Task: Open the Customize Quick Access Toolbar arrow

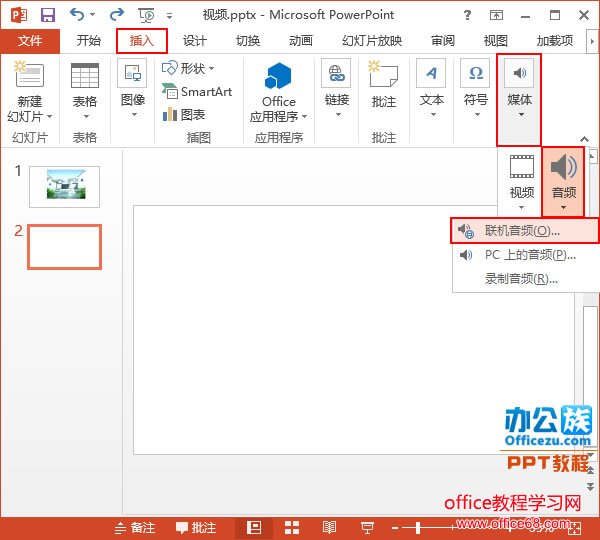Action: 169,16
